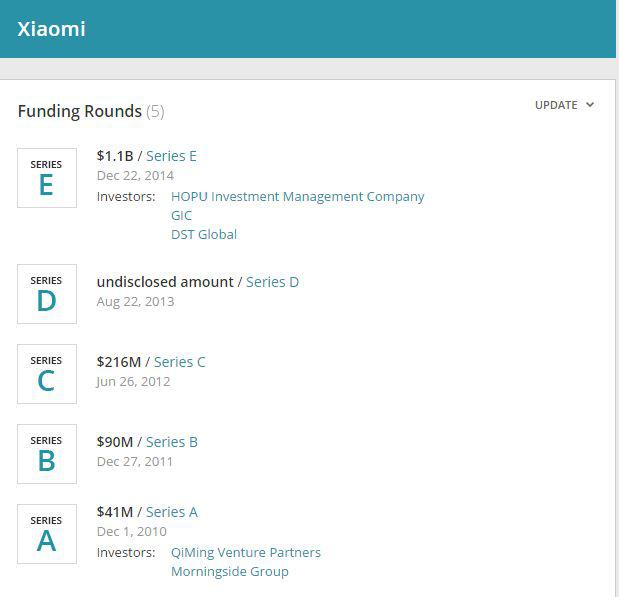Click the Xiaomi company title
619x597 pixels.
pos(51,29)
